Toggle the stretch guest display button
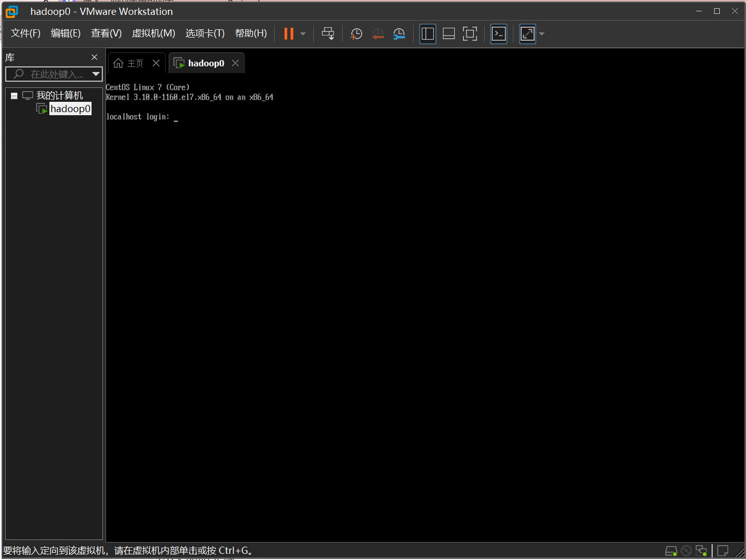Screen dimensions: 746x560 527,34
